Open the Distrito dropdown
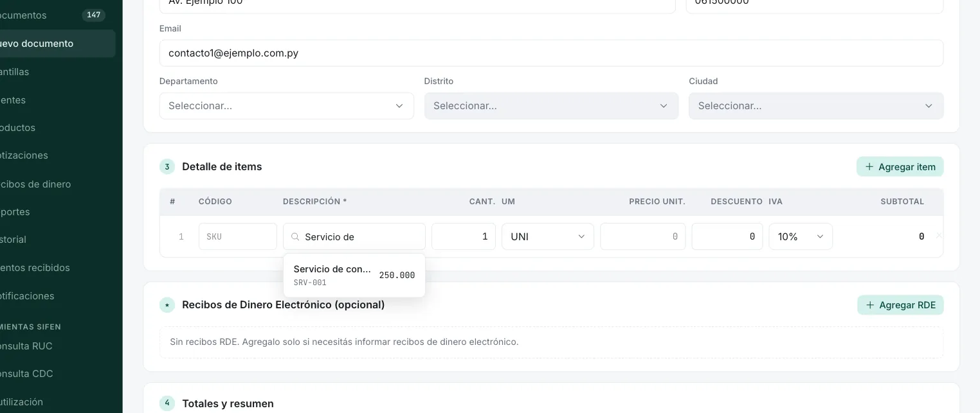980x413 pixels. [x=551, y=106]
